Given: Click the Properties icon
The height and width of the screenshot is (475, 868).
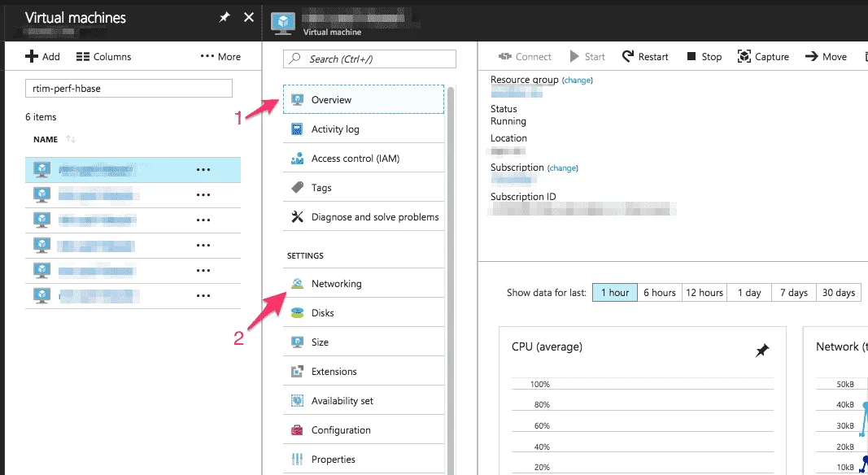Looking at the screenshot, I should coord(297,460).
